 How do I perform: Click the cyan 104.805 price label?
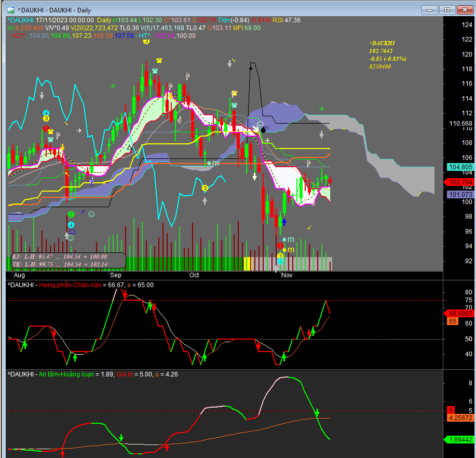(x=459, y=167)
